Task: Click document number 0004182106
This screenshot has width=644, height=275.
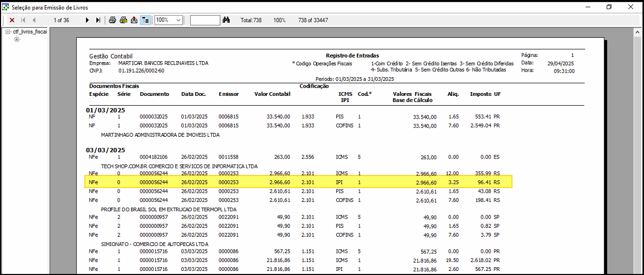Action: coord(154,156)
